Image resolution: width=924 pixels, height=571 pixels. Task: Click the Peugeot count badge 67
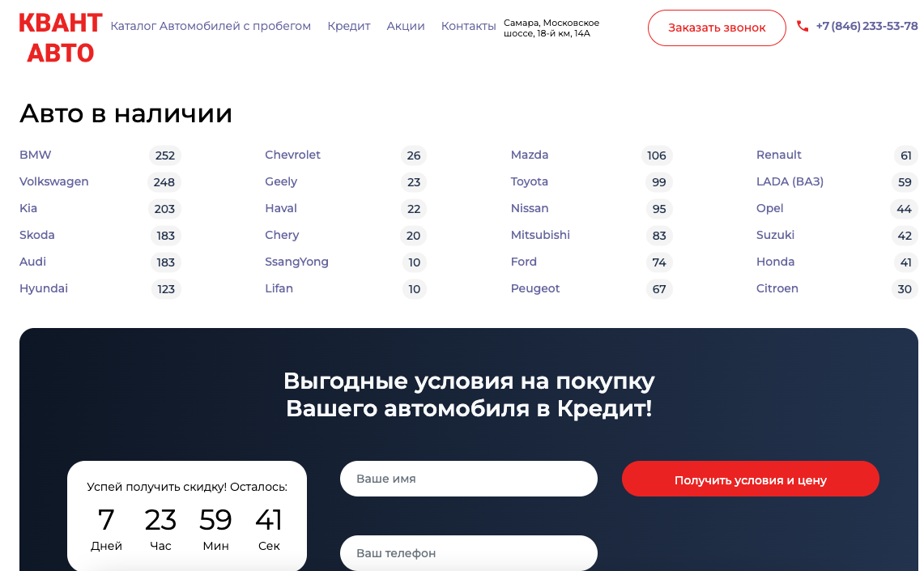[659, 289]
